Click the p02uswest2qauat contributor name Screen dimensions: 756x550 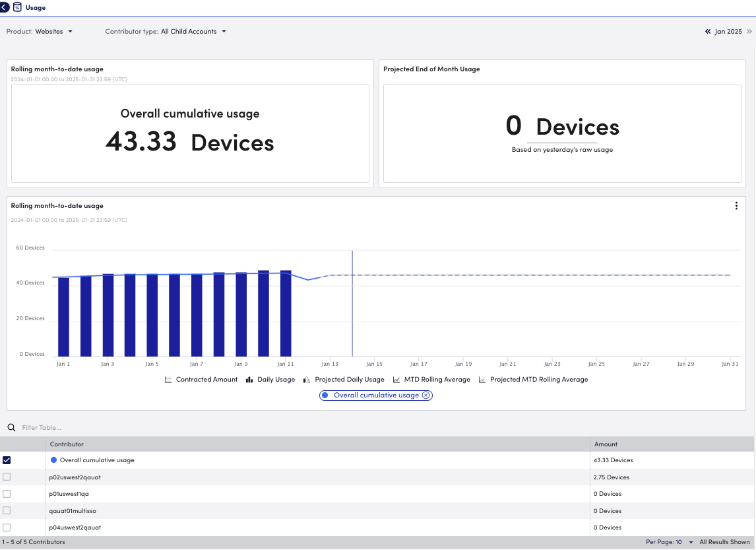75,477
